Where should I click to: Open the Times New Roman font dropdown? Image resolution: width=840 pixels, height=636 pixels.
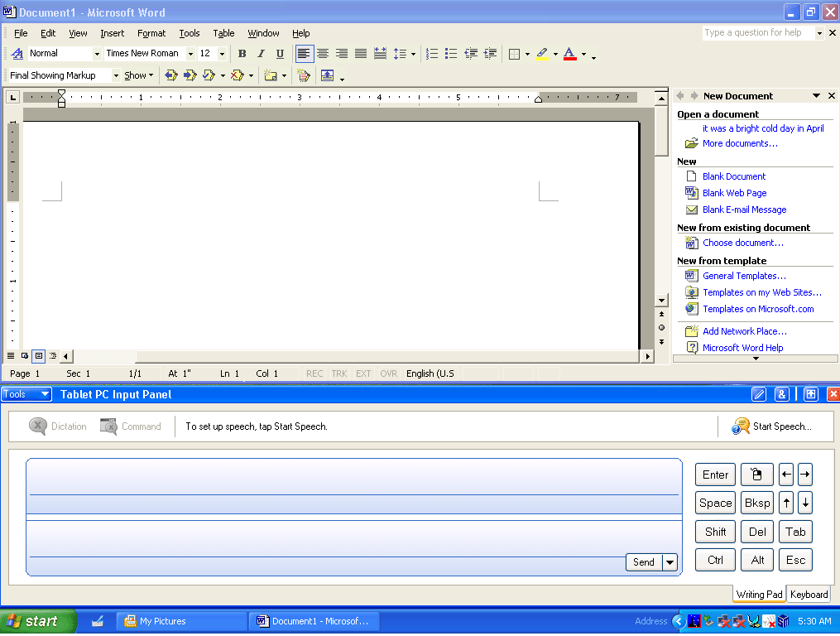(x=190, y=54)
